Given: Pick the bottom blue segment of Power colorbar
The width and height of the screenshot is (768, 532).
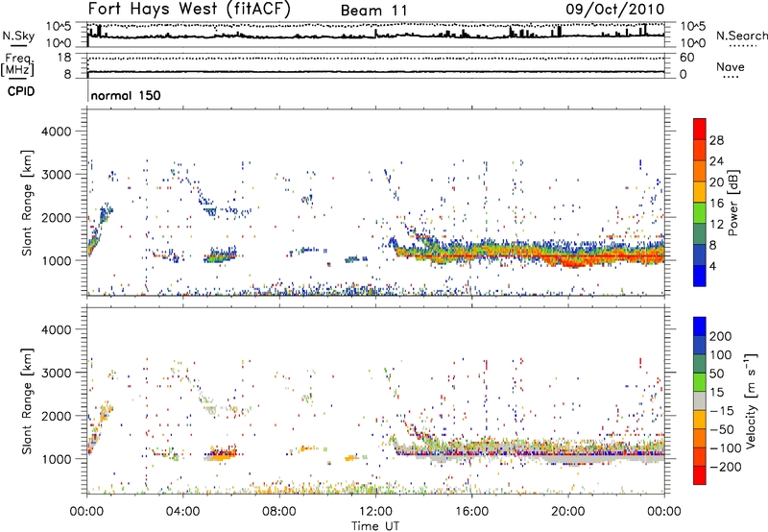Looking at the screenshot, I should (x=700, y=276).
